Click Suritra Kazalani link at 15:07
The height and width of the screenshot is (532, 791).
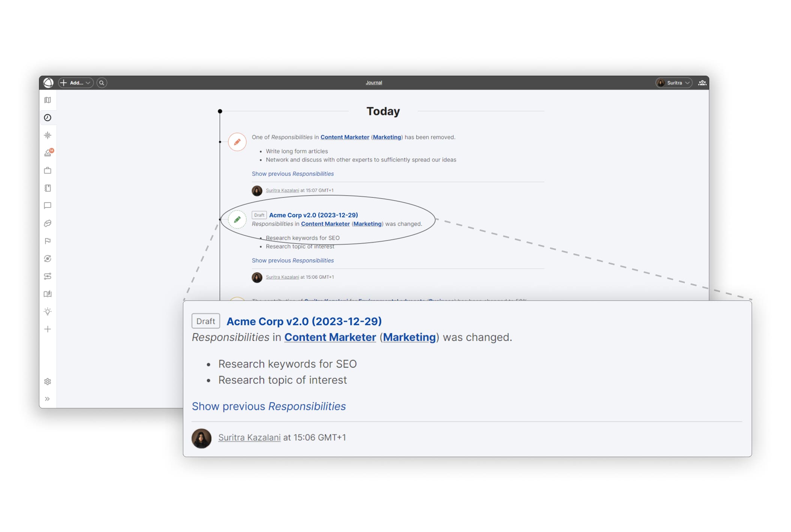(x=282, y=190)
